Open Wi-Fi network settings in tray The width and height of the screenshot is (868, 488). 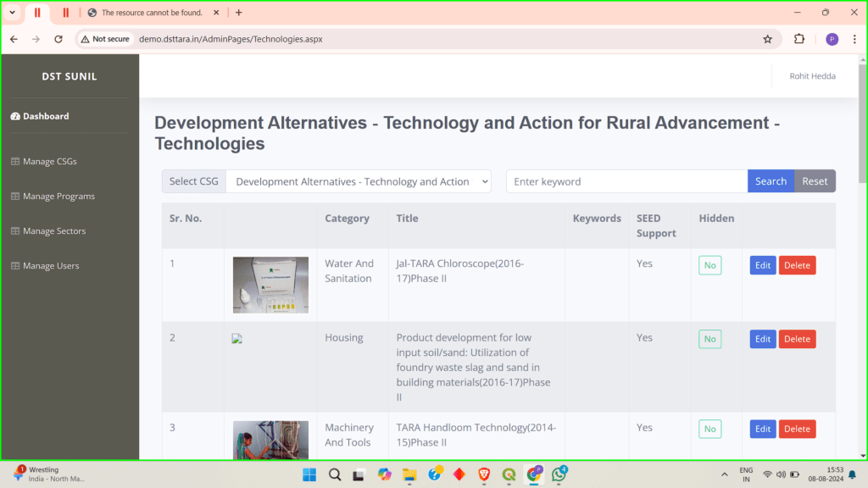(767, 474)
